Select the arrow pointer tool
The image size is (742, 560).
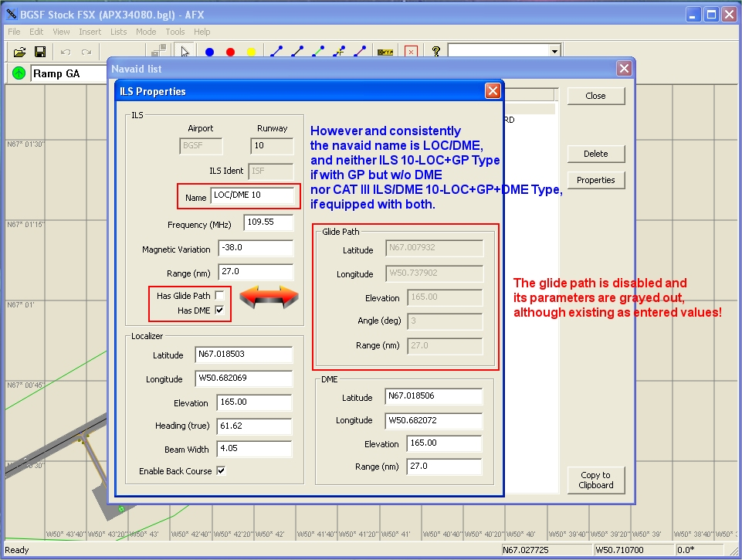184,52
